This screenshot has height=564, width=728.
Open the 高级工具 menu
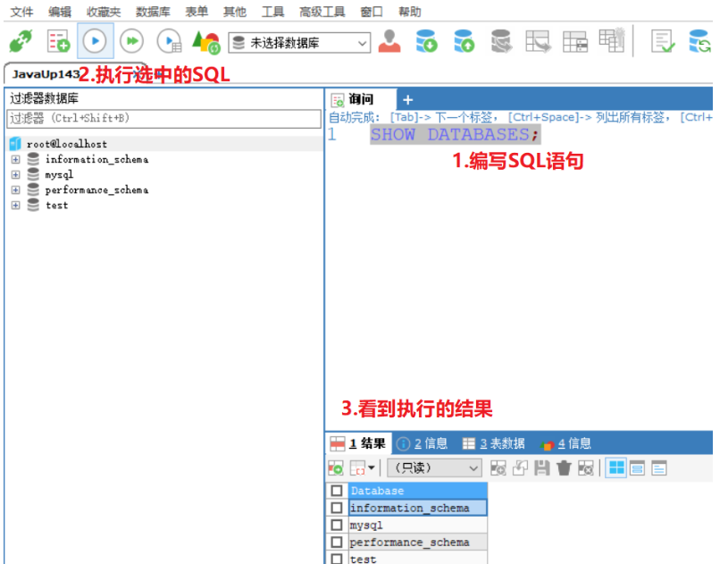tap(322, 12)
